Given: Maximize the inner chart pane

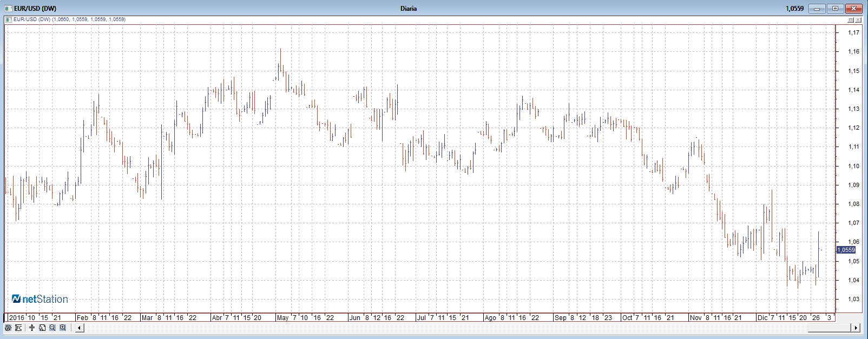Looking at the screenshot, I should (850, 20).
